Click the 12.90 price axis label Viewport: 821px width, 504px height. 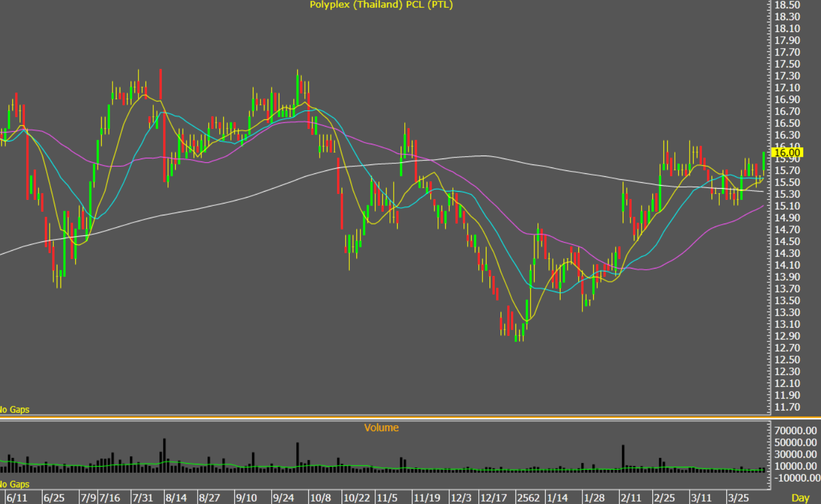pyautogui.click(x=787, y=336)
